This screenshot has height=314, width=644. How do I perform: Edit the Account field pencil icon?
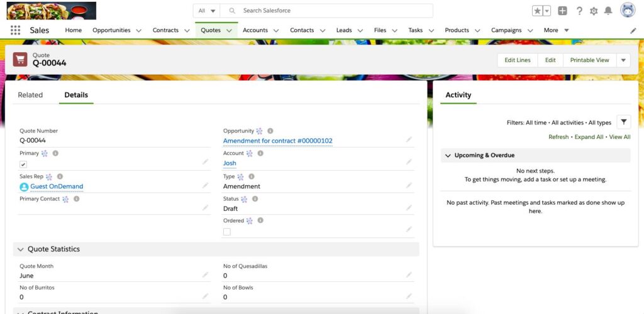pos(409,162)
